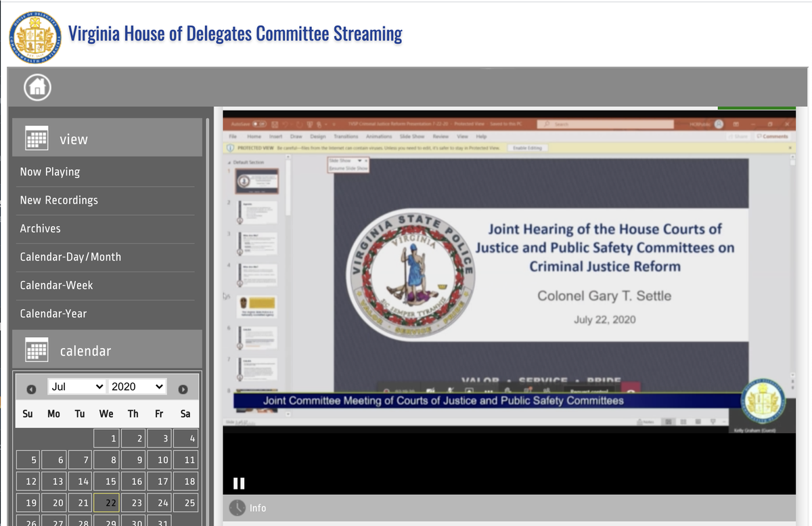
Task: Select PowerPoint's Normal view icon in status bar
Action: coord(669,422)
